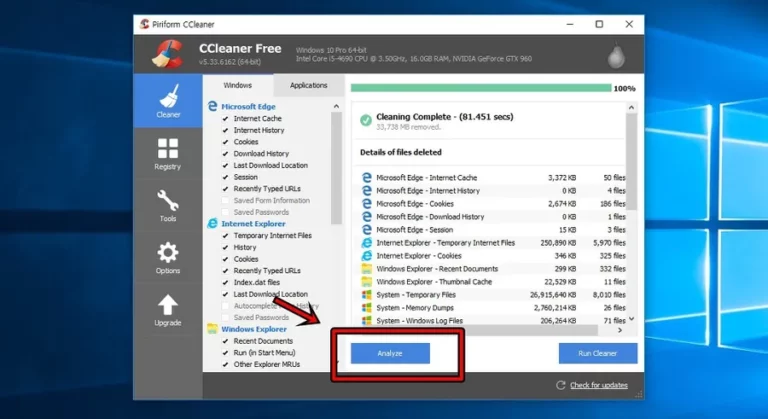The image size is (768, 419).
Task: Click the cleaner list scrollbar thumb
Action: tap(336, 168)
